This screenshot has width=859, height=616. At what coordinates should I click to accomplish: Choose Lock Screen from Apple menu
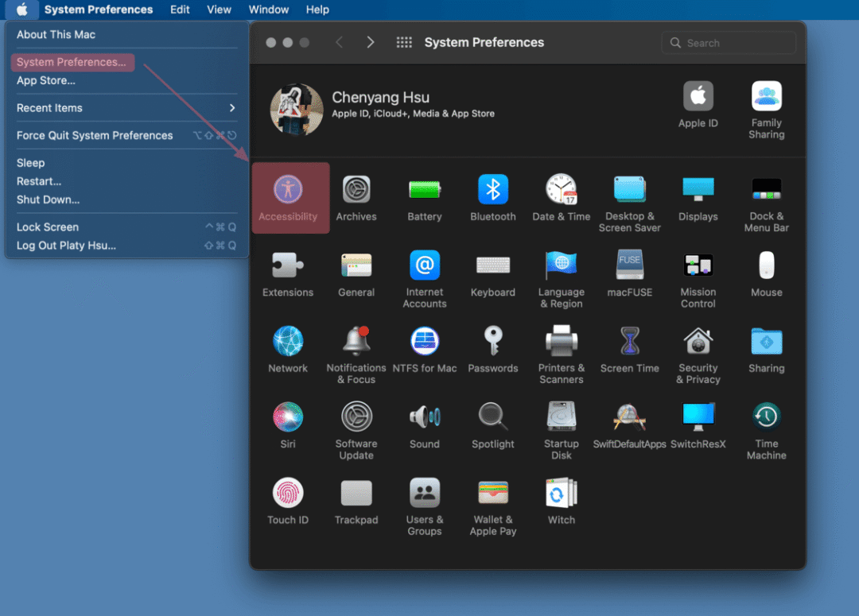[48, 227]
